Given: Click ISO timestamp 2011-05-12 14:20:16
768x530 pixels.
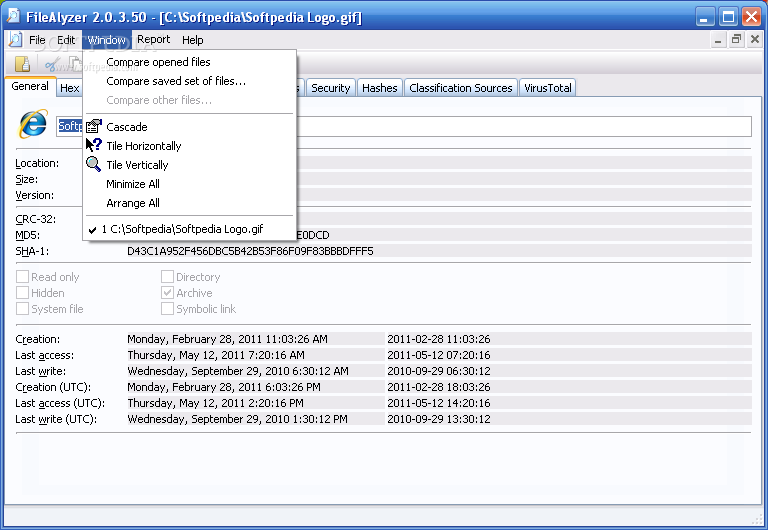Looking at the screenshot, I should point(439,403).
